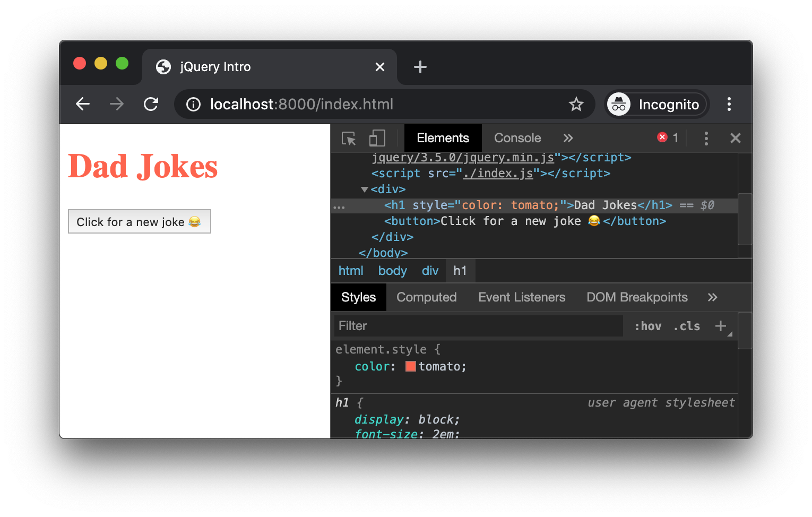Click the red error counter badge

click(662, 137)
